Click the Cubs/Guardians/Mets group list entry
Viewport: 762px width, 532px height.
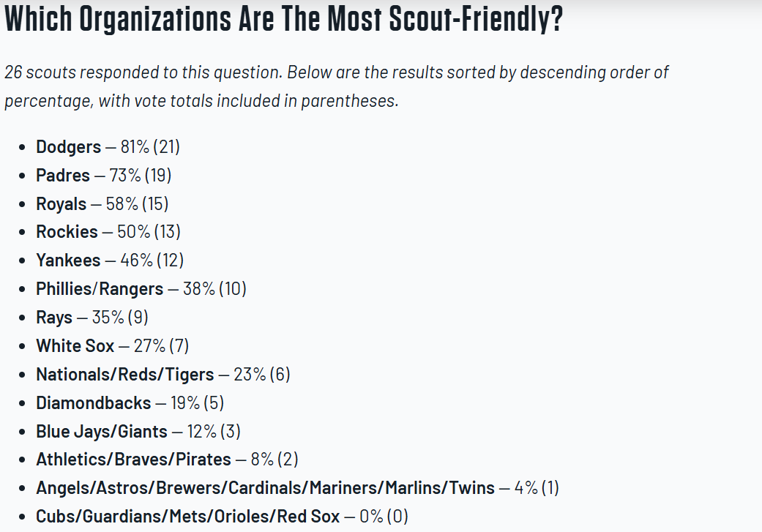pos(222,516)
